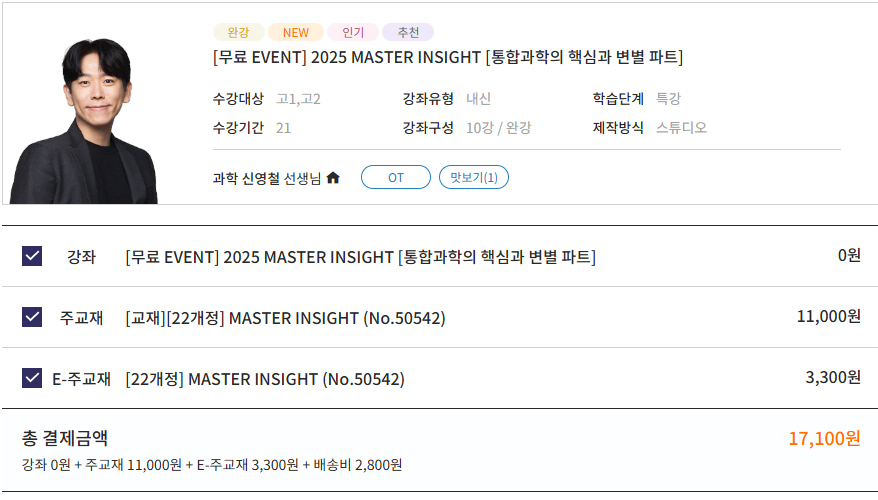Toggle the 주교재 textbook checkbox
Screen dimensions: 878x500
(32, 317)
